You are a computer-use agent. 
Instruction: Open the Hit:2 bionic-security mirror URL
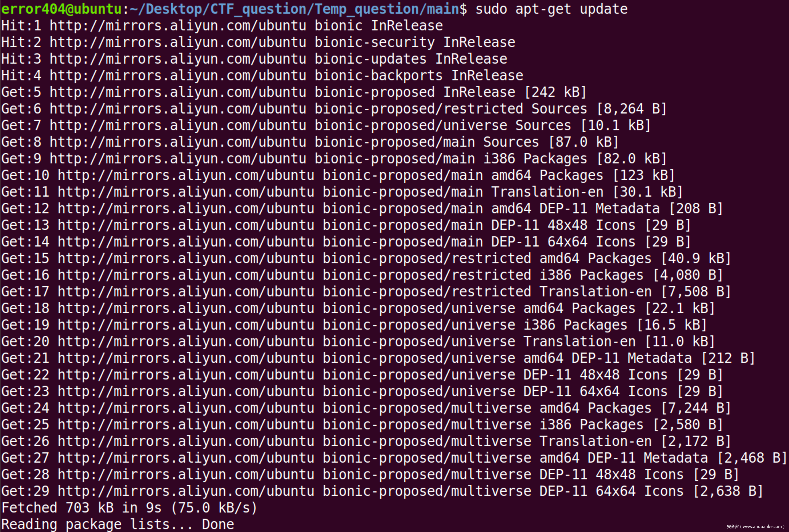click(178, 42)
